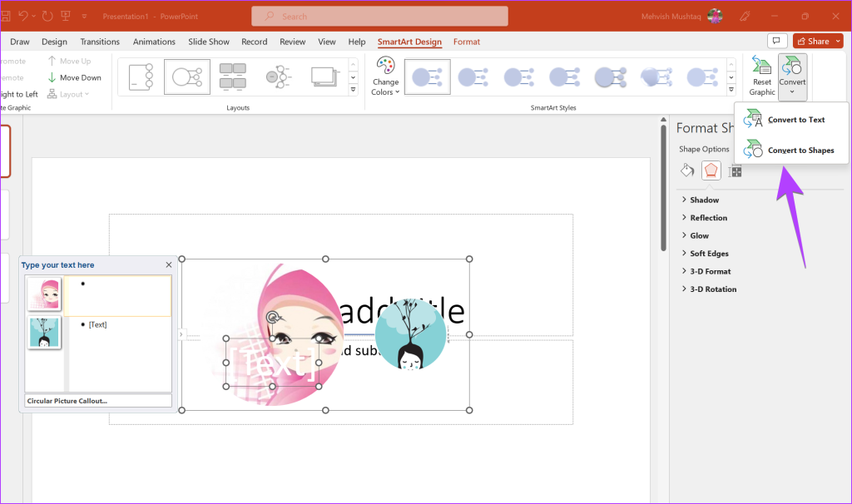Choose the four-box grid layout thumbnail
The width and height of the screenshot is (852, 504).
233,77
